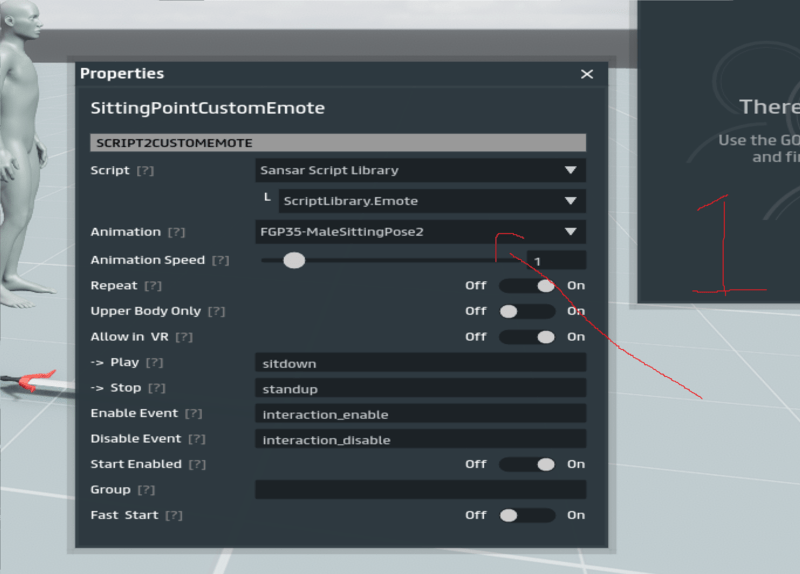Screen dimensions: 800x574
Task: Toggle the Repeat switch
Action: 527,286
